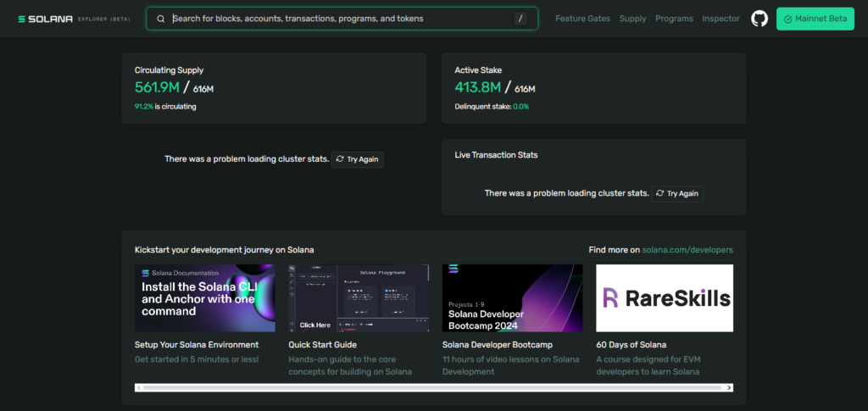The width and height of the screenshot is (868, 411).
Task: Click the Delinquent stake 0.0% text
Action: [x=492, y=107]
